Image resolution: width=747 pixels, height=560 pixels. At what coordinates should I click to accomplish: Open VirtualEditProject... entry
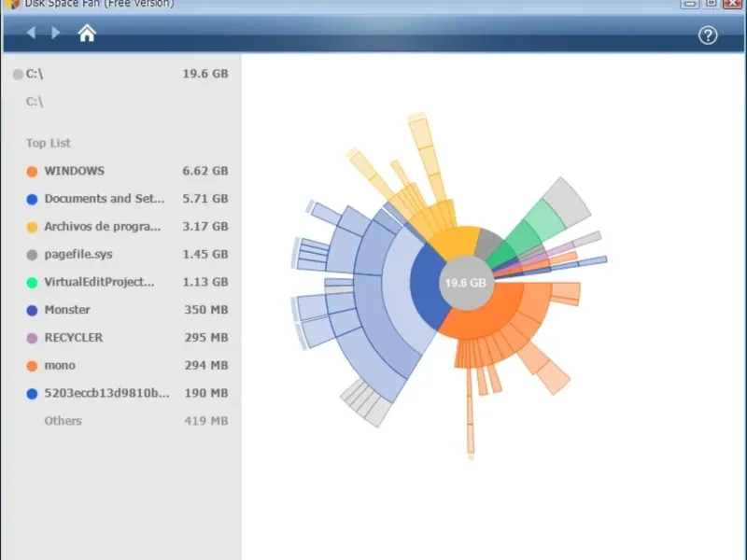pyautogui.click(x=99, y=282)
